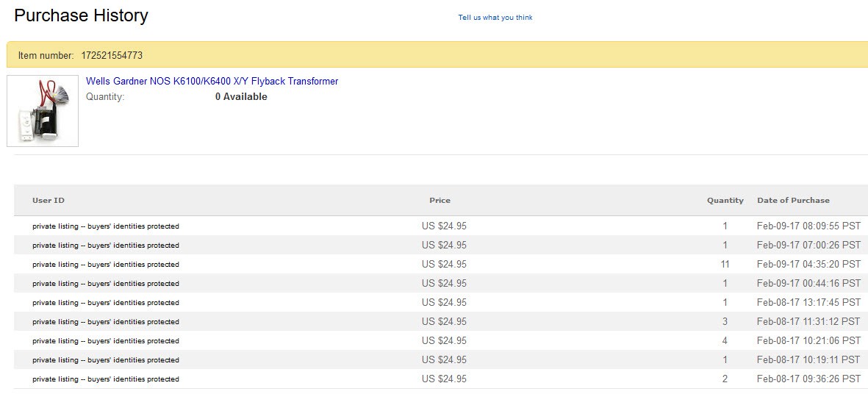Screen dimensions: 868x394
Task: Click the price in the 04:35:20 purchase row
Action: [x=444, y=265]
